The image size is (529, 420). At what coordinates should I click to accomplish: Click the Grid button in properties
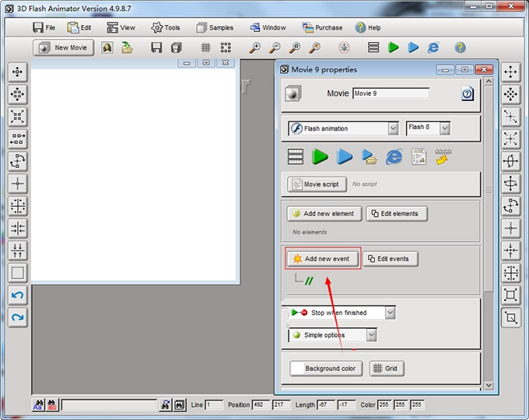pyautogui.click(x=387, y=369)
